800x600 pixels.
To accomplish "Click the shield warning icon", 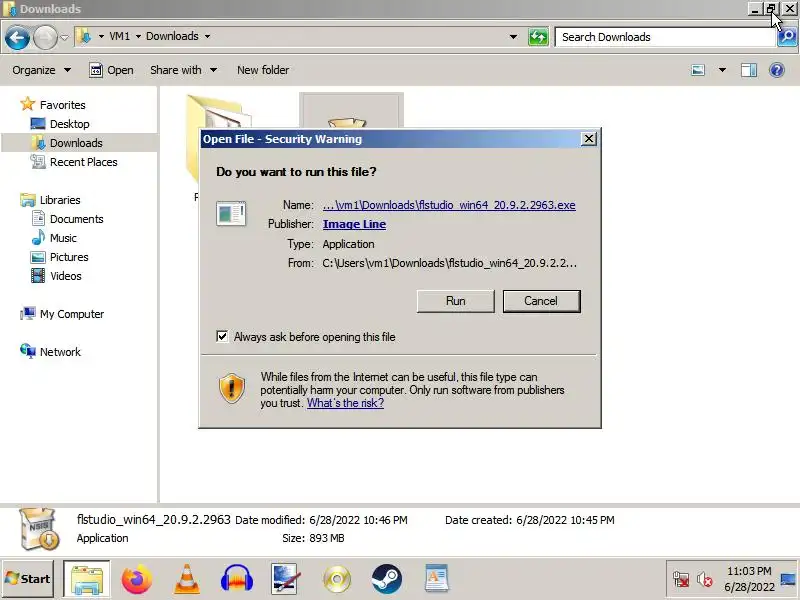I will click(x=232, y=388).
